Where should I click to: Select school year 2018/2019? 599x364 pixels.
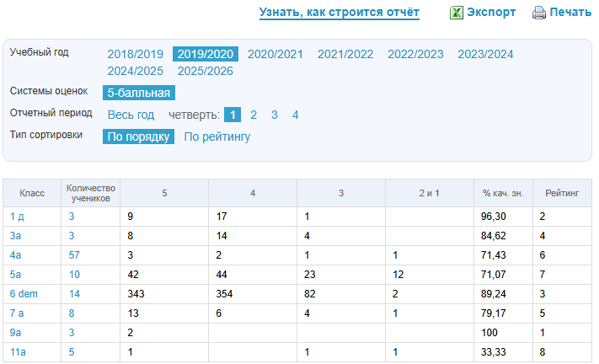click(x=135, y=54)
